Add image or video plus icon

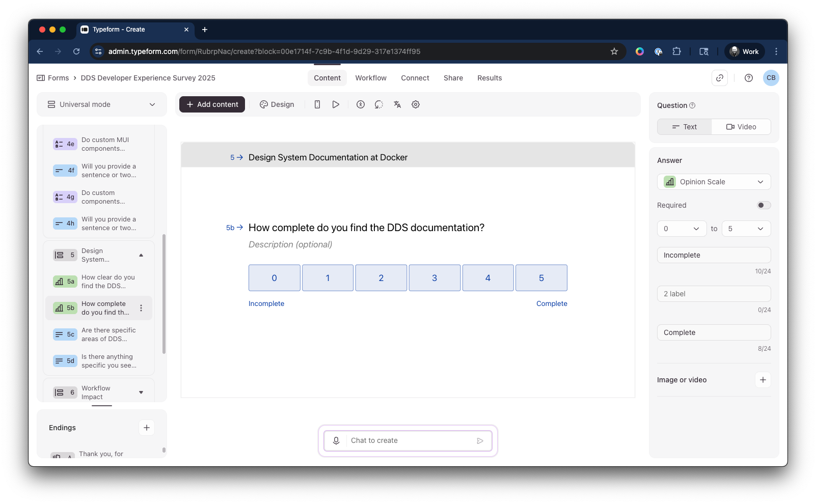point(763,380)
